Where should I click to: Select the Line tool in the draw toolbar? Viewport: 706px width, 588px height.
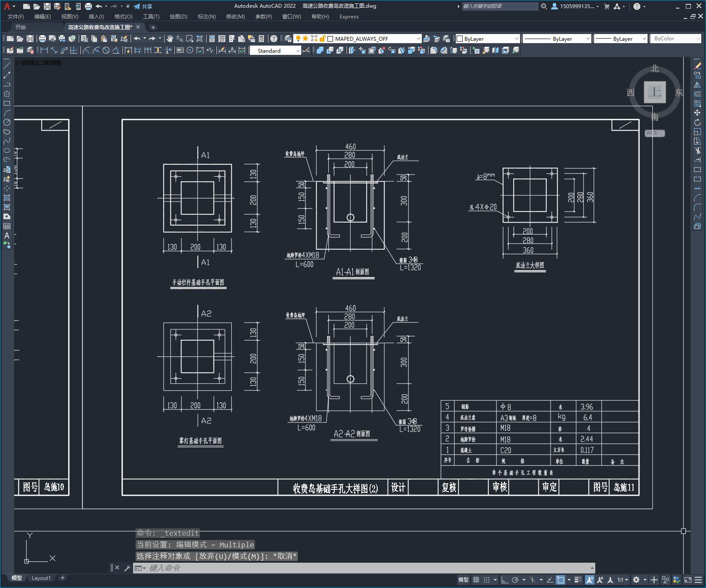click(7, 66)
